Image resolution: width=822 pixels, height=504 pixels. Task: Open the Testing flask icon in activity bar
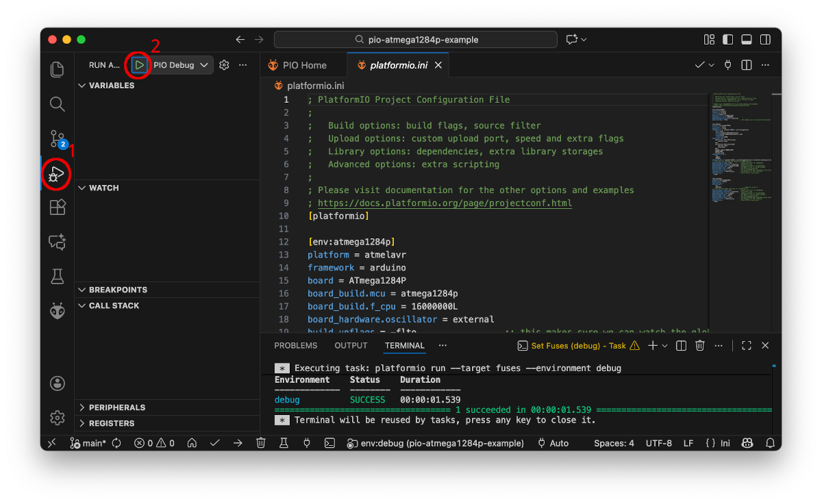(58, 276)
